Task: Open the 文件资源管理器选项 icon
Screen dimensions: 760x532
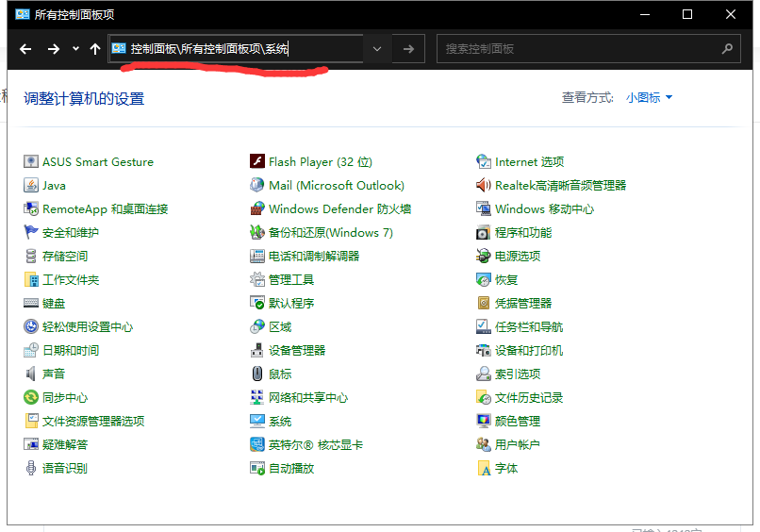Action: pyautogui.click(x=31, y=421)
